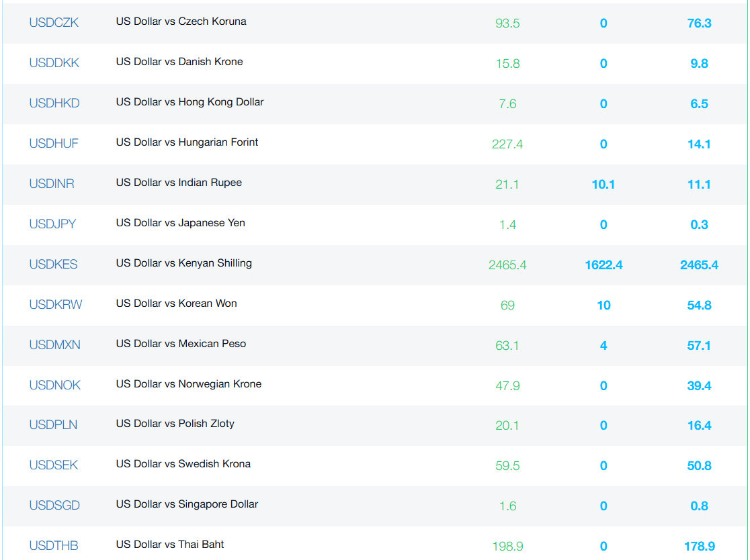Viewport: 750px width, 560px height.
Task: Open the USDMXN symbol link
Action: pos(54,345)
